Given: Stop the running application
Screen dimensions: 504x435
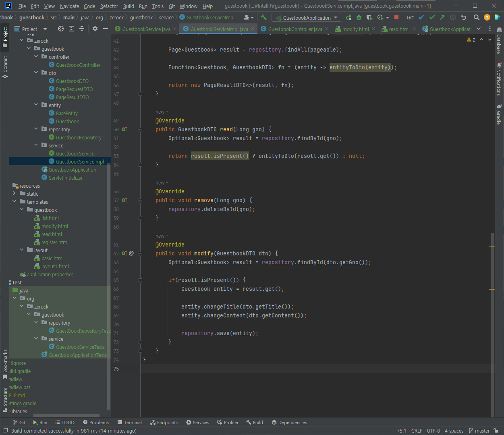Looking at the screenshot, I should click(396, 17).
